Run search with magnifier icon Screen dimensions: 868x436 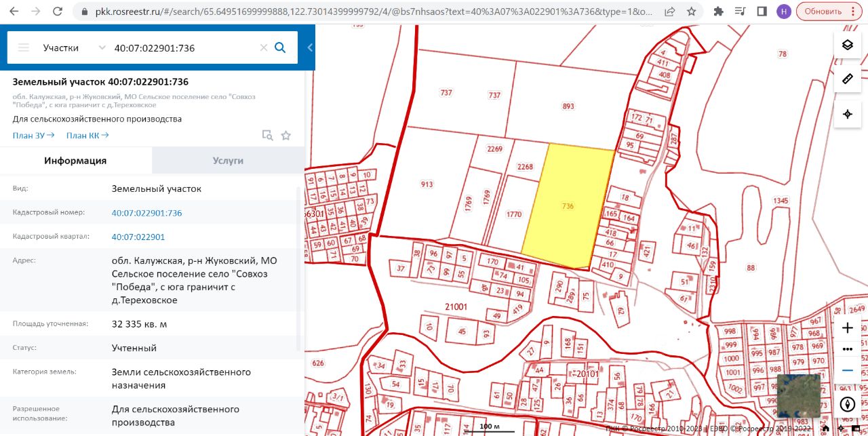tap(280, 47)
